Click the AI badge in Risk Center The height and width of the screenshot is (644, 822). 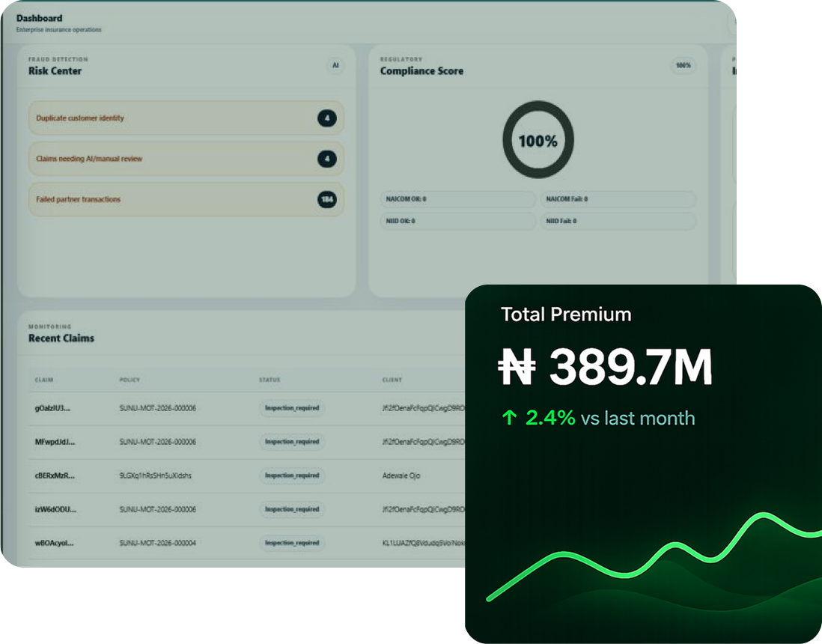click(335, 66)
